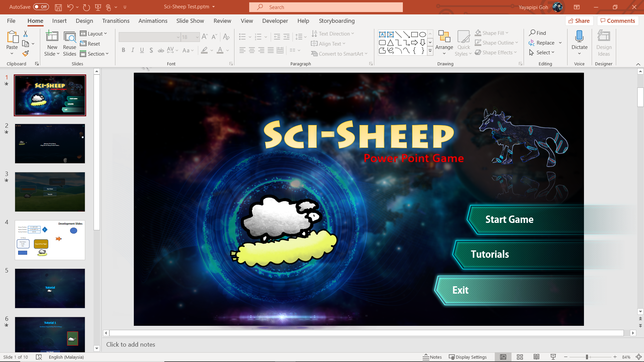Screen dimensions: 644x362
Task: Open the Comments pane
Action: (x=618, y=21)
